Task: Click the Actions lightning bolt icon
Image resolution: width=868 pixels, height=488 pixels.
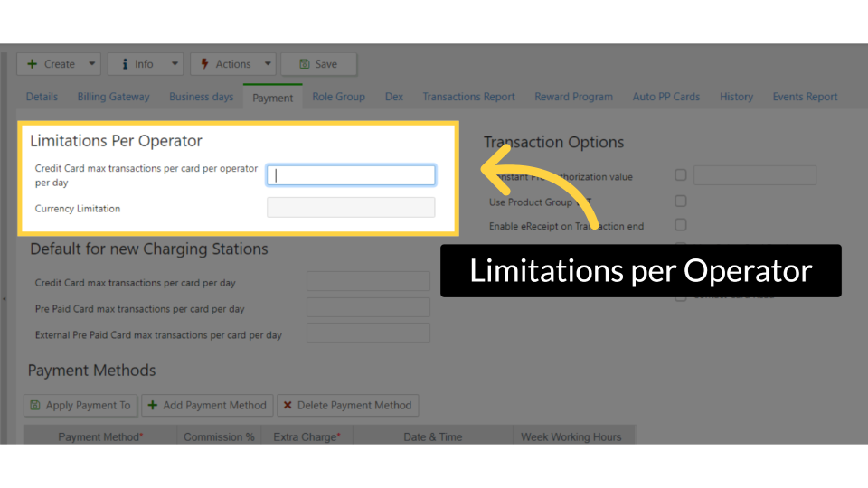Action: 205,64
